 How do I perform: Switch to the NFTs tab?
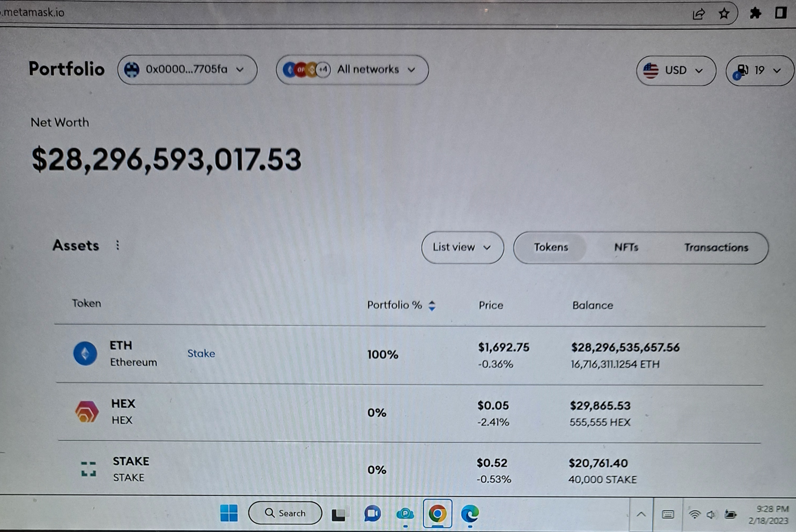click(626, 247)
